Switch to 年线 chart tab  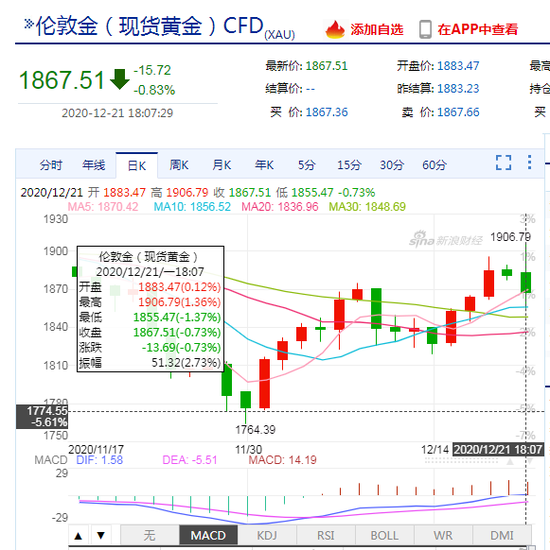point(93,165)
